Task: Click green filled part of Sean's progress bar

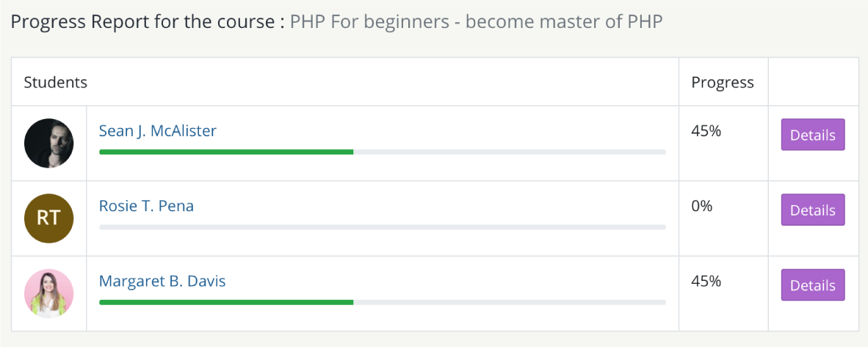Action: tap(226, 152)
